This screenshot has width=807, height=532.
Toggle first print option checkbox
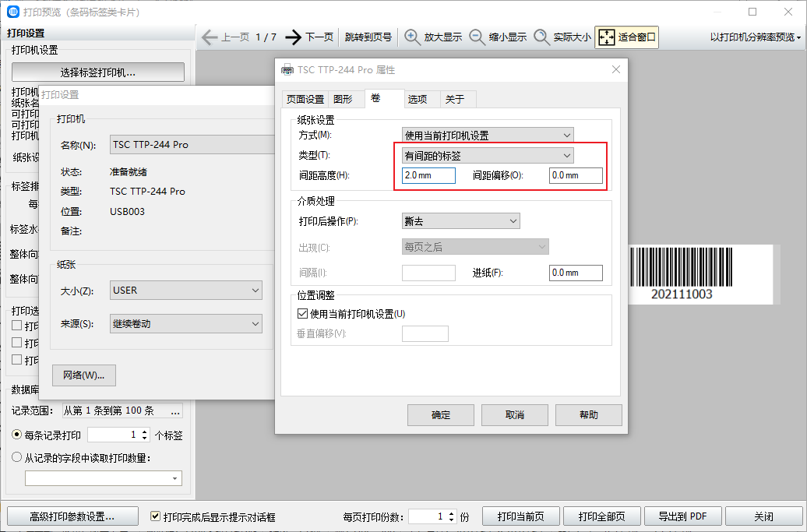[16, 325]
